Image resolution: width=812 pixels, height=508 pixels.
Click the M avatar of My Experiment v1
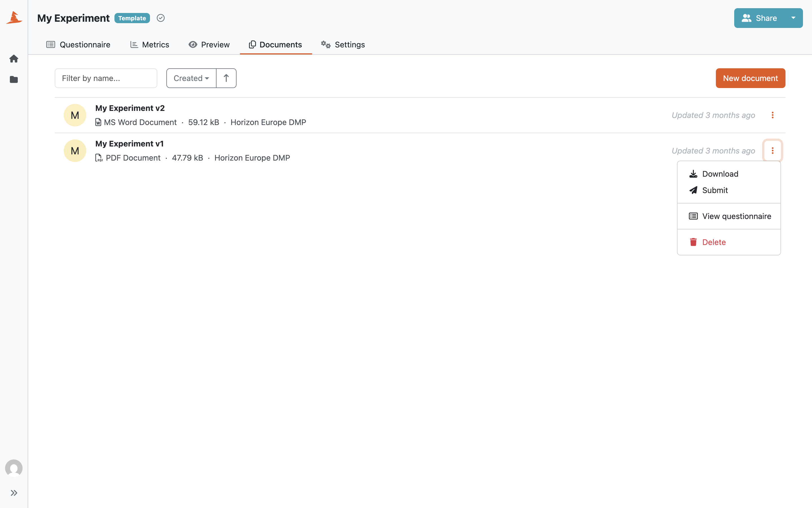(x=75, y=151)
